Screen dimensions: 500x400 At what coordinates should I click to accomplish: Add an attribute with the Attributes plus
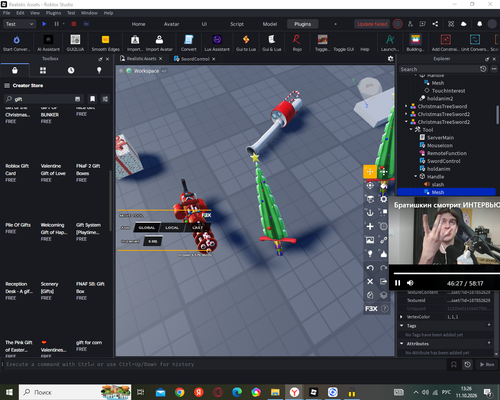[x=489, y=343]
